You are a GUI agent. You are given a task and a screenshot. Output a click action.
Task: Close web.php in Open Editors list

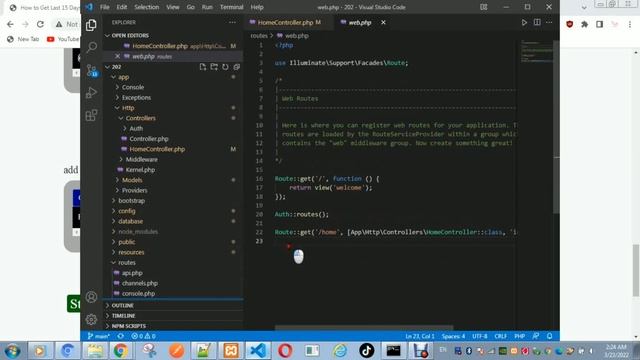(x=118, y=56)
